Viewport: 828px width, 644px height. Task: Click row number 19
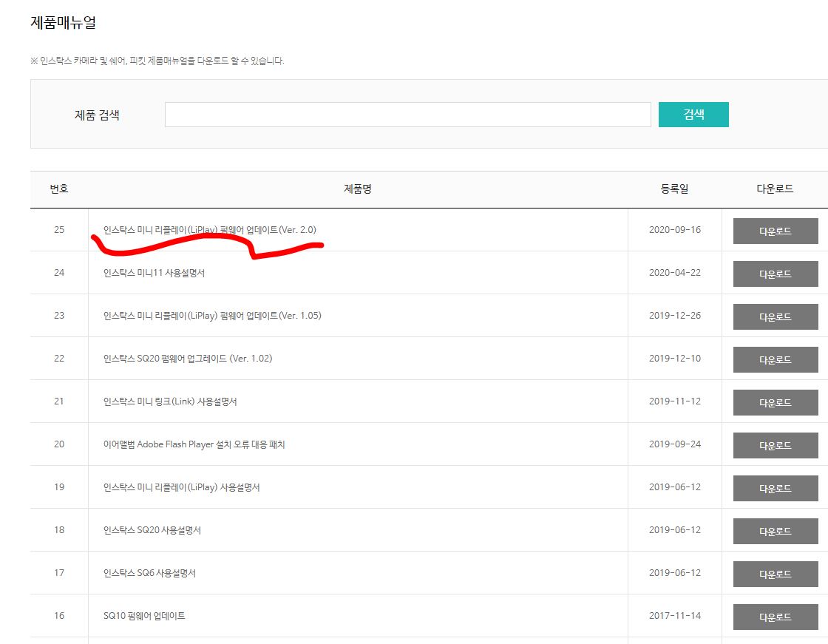point(59,487)
